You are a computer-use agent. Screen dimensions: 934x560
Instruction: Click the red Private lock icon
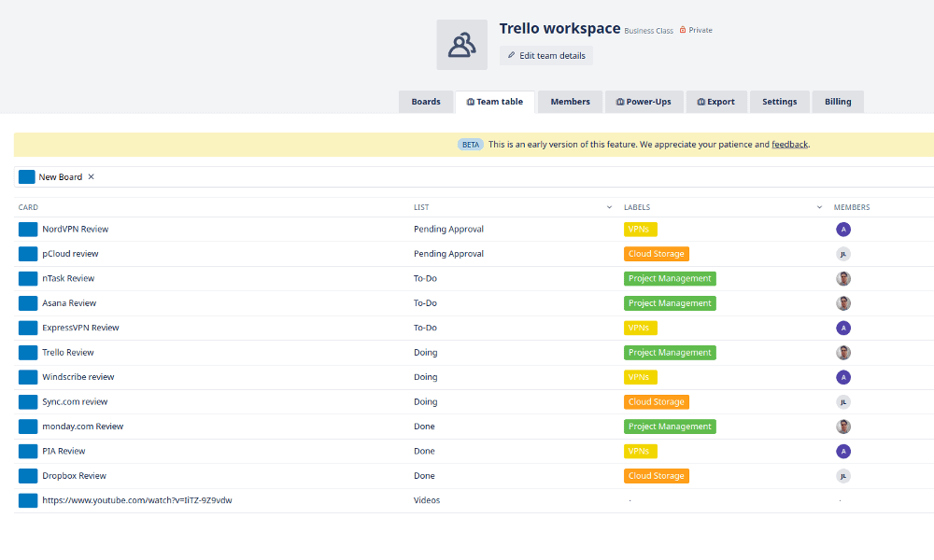point(683,30)
